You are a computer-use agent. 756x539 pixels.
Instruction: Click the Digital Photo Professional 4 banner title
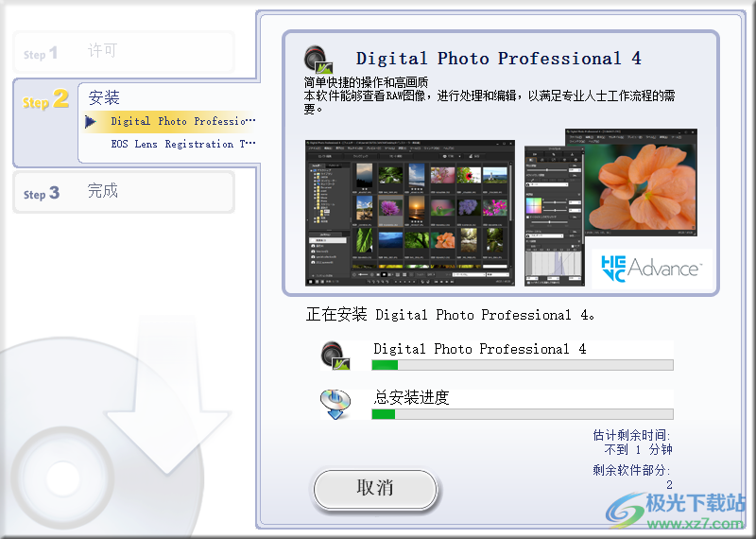[499, 59]
